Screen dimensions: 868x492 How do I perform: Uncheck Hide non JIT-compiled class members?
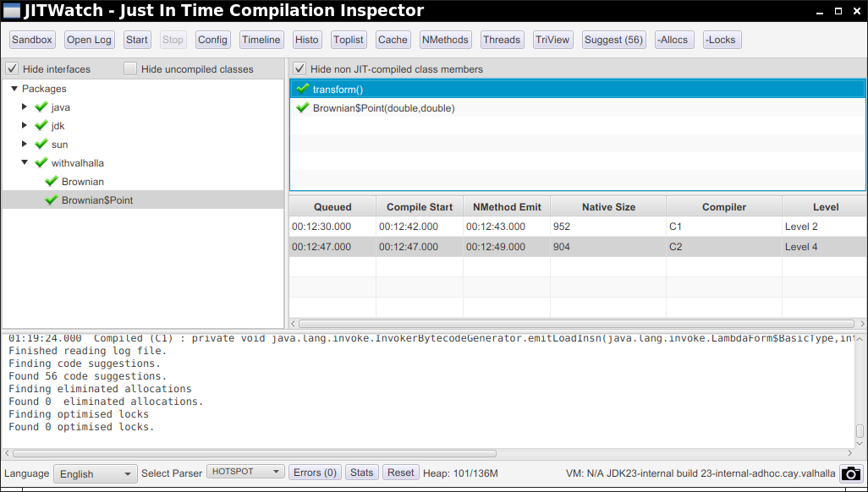[x=299, y=69]
